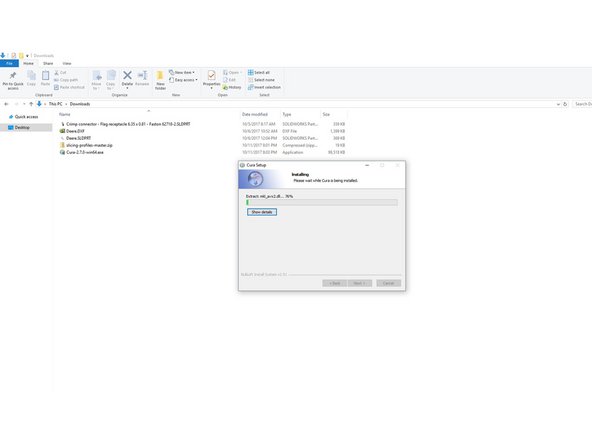
Task: Open the recent locations dropdown arrow
Action: point(24,104)
